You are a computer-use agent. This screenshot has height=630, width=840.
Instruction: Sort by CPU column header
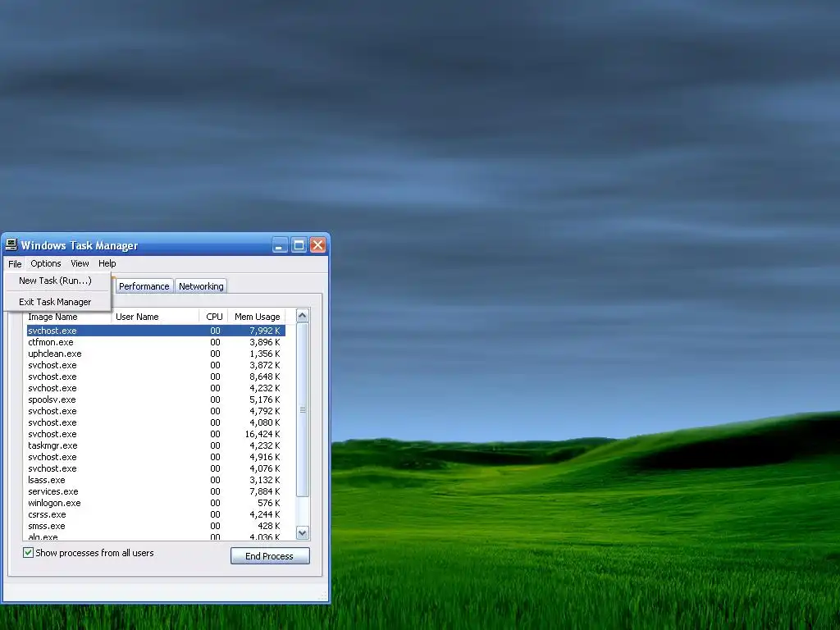[x=213, y=317]
